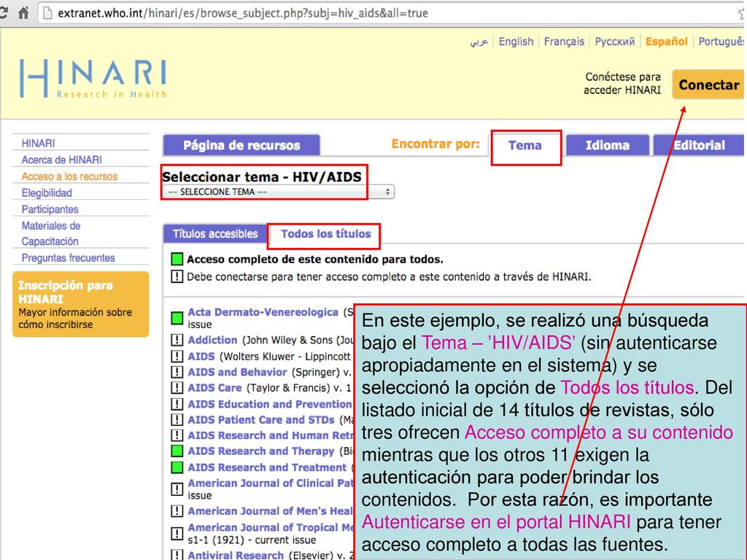The width and height of the screenshot is (747, 560).
Task: Switch language to Português
Action: (722, 42)
